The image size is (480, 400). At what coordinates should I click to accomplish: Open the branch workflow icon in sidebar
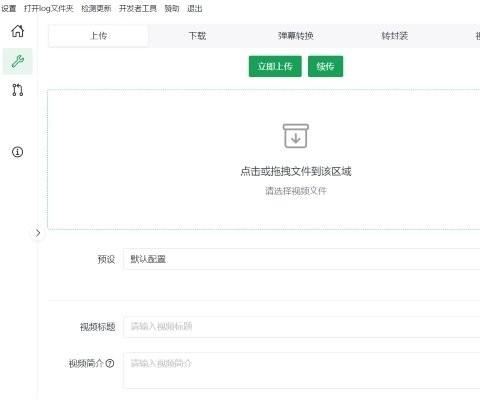pos(18,90)
